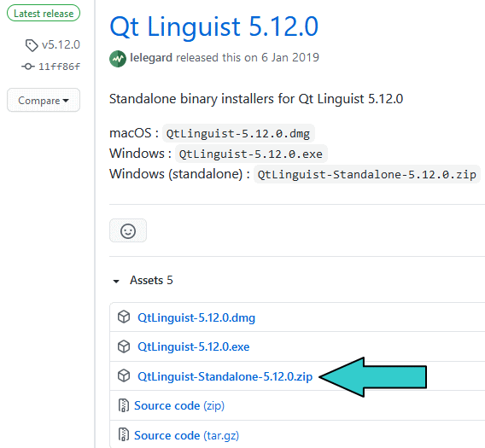Click the add reaction smiley button
The height and width of the screenshot is (448, 485).
pos(128,230)
